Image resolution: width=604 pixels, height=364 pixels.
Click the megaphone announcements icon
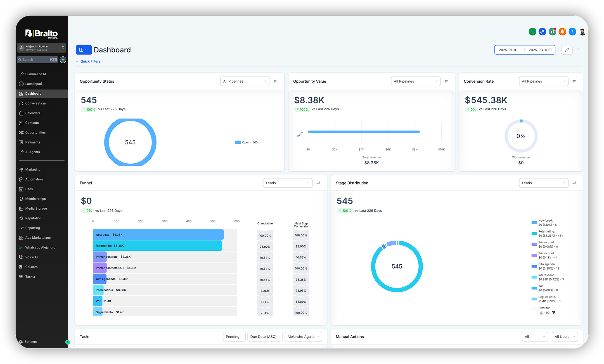pyautogui.click(x=552, y=32)
